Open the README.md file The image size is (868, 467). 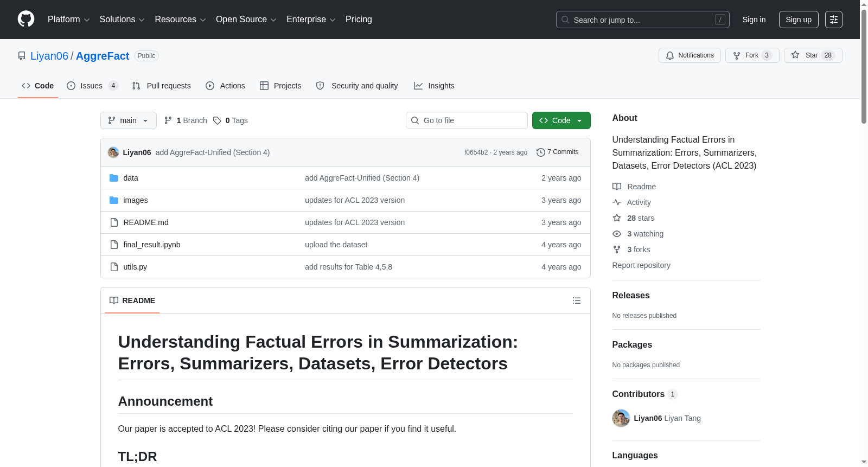(x=146, y=222)
